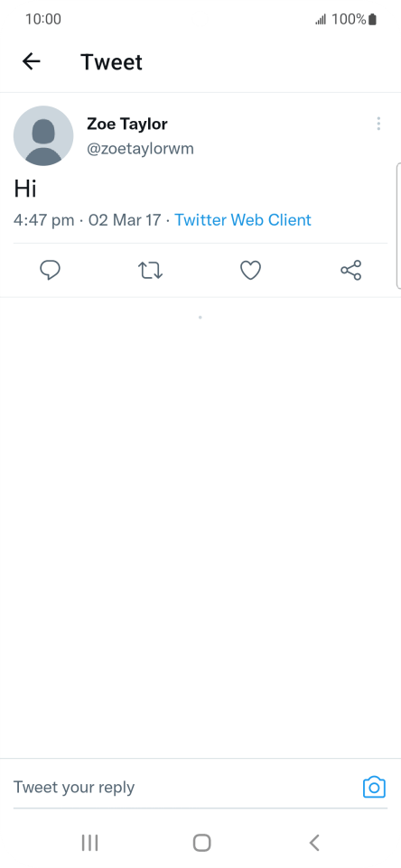This screenshot has height=868, width=401.
Task: Click the tweet text Hi
Action: click(25, 189)
